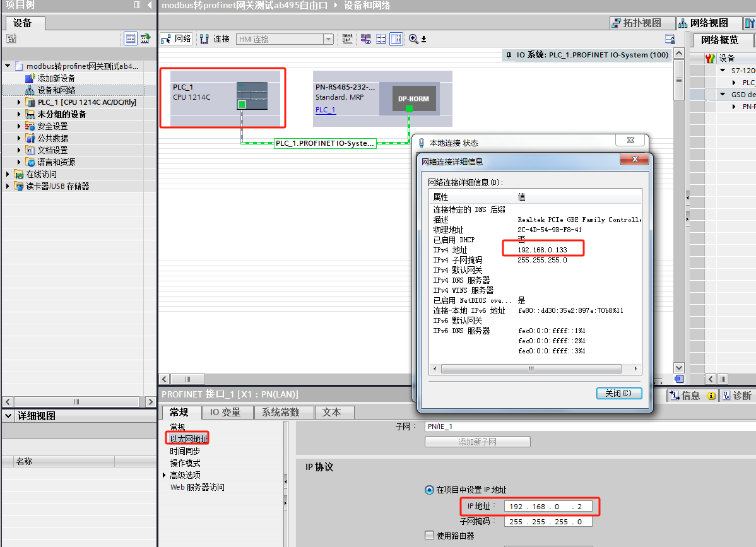This screenshot has width=756, height=547.
Task: Collapse the GSD de row in network overview
Action: point(723,95)
